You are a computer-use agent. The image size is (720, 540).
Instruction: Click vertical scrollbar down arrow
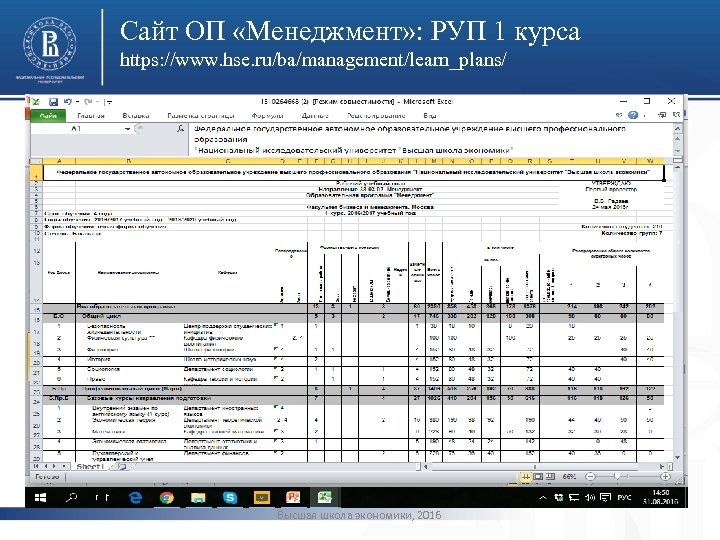[678, 457]
